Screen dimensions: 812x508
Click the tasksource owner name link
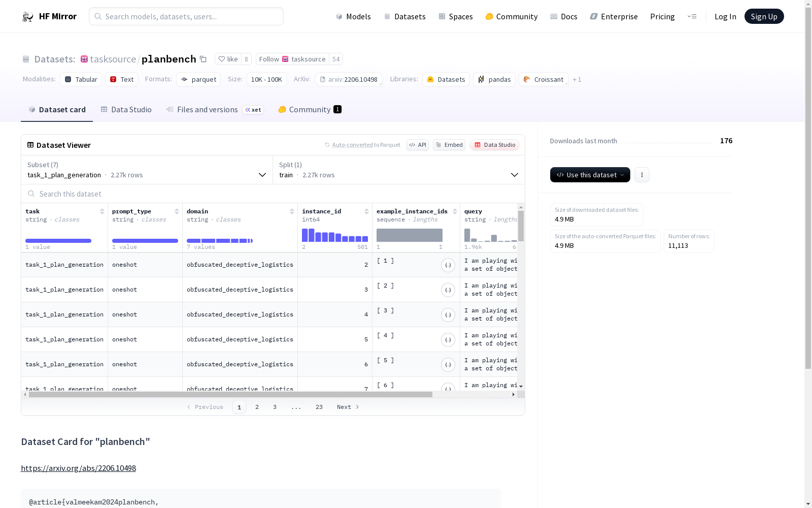[x=113, y=59]
